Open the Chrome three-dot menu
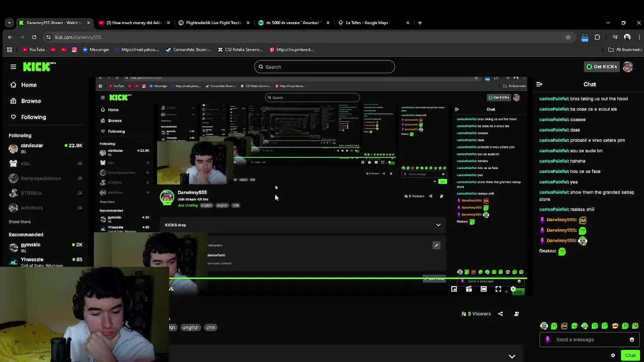This screenshot has width=644, height=362. (x=639, y=37)
